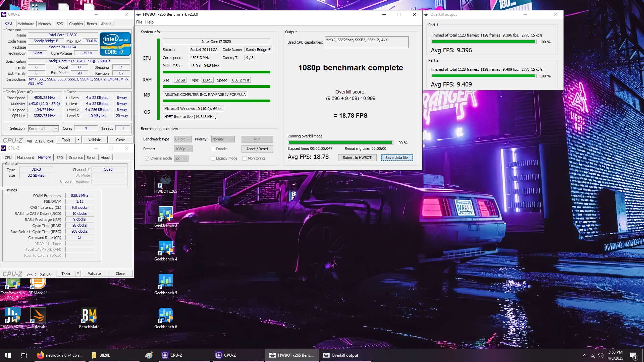Open Task View on the taskbar
The width and height of the screenshot is (644, 362).
point(24,355)
